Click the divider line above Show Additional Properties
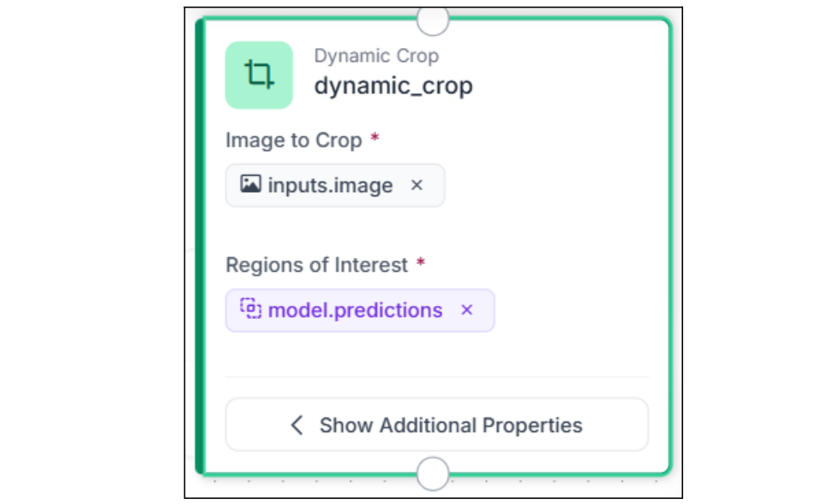 click(x=437, y=376)
